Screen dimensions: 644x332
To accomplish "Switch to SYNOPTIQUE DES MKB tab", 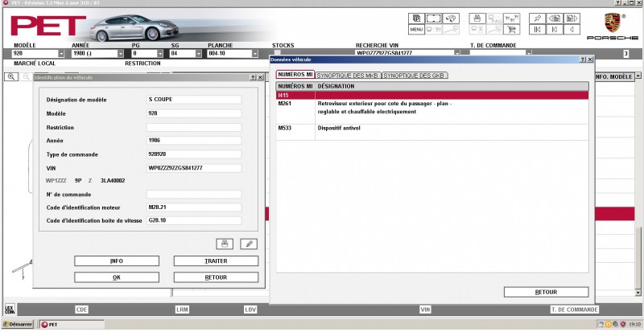I will pos(349,76).
